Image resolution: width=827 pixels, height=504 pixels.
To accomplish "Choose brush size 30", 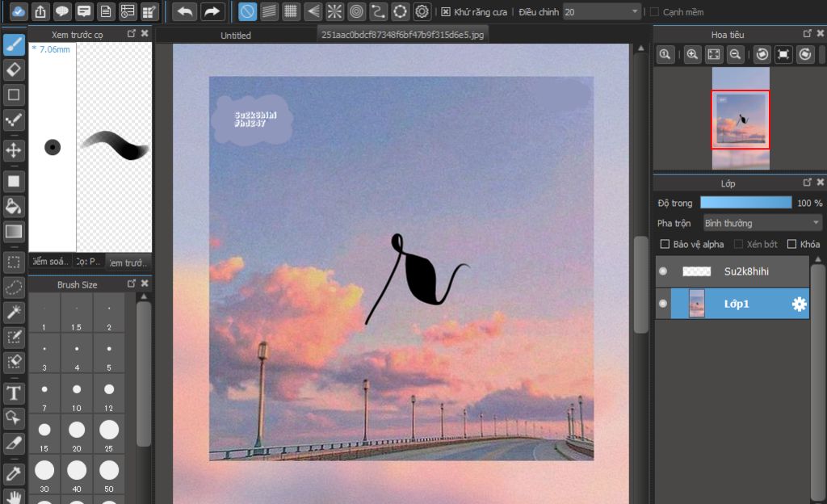I will coord(44,475).
